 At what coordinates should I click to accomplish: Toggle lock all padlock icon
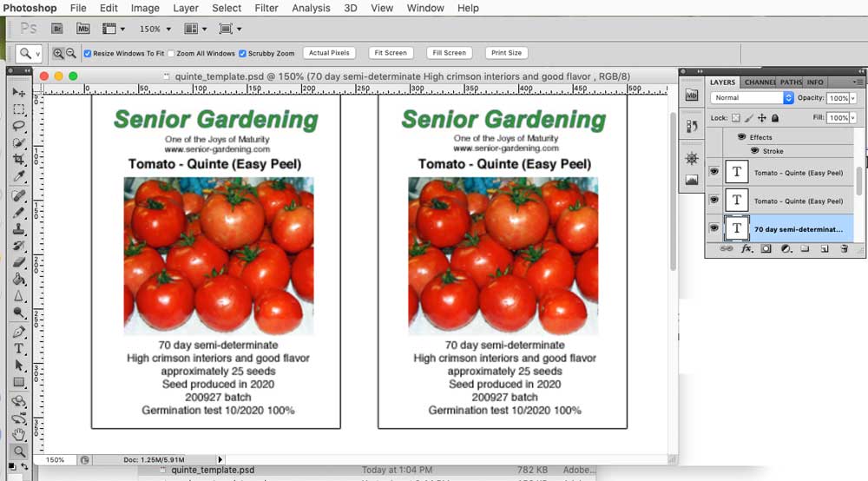pos(775,118)
